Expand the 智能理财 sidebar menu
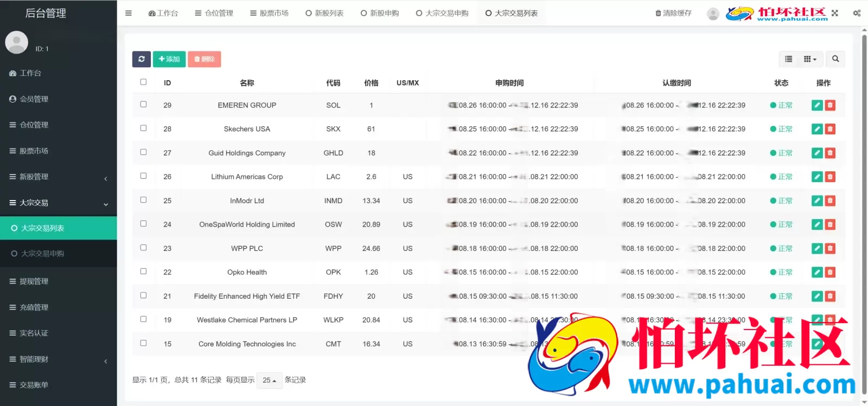Image resolution: width=868 pixels, height=406 pixels. point(58,359)
